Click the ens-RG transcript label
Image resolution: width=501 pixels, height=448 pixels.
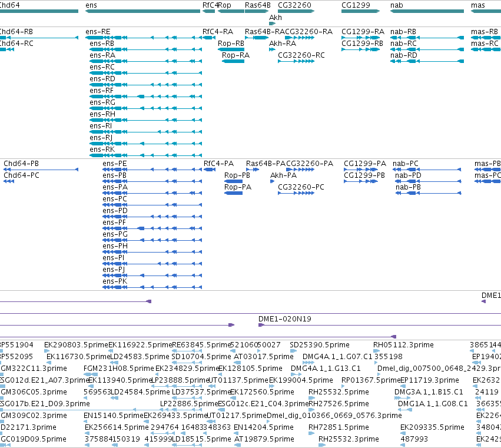[x=102, y=102]
